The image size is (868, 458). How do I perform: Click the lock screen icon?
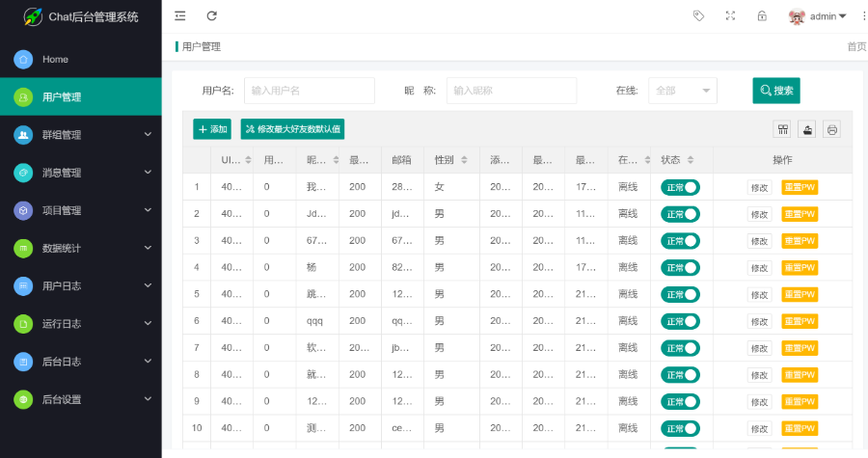tap(762, 15)
